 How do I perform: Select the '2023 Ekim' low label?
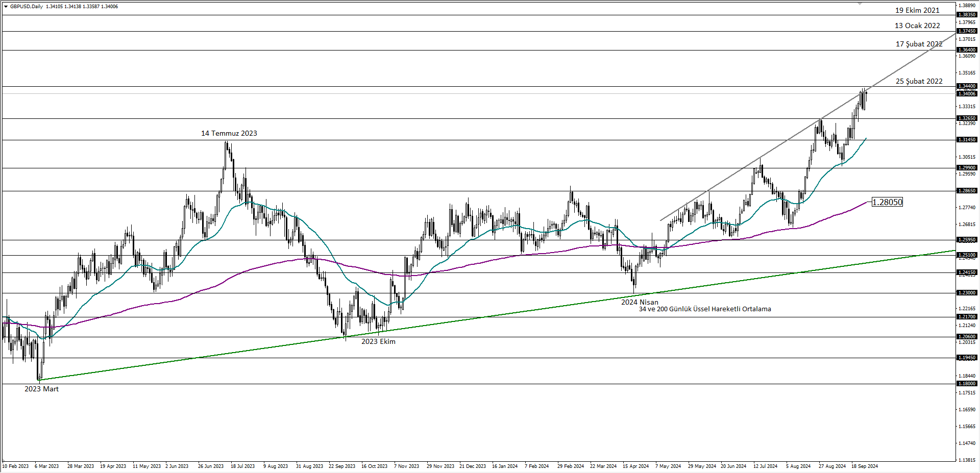click(378, 341)
